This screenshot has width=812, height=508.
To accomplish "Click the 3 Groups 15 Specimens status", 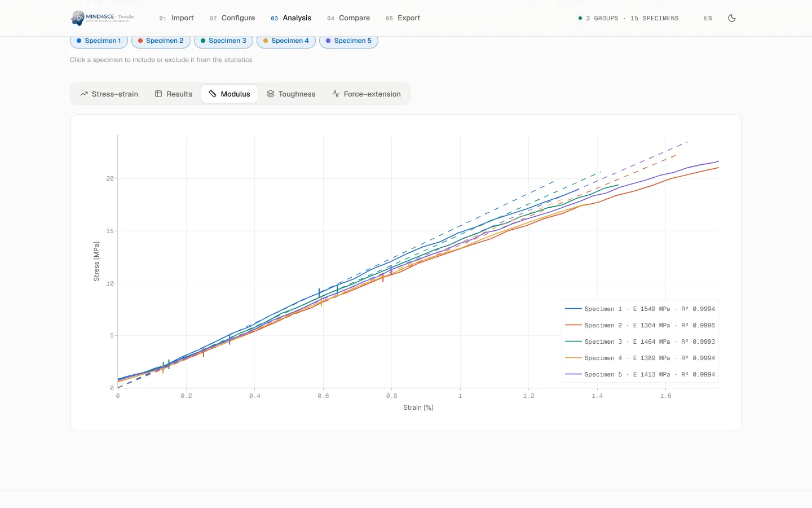I will 629,18.
